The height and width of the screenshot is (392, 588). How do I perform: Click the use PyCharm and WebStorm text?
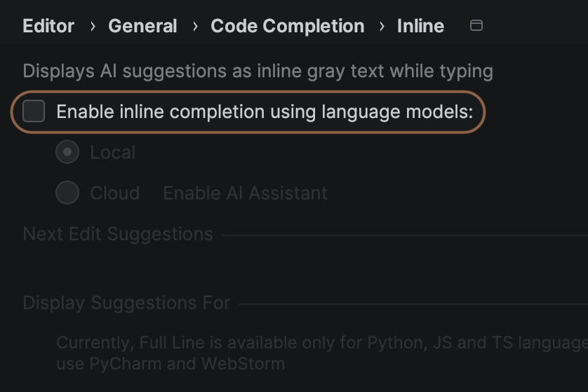[x=171, y=364]
